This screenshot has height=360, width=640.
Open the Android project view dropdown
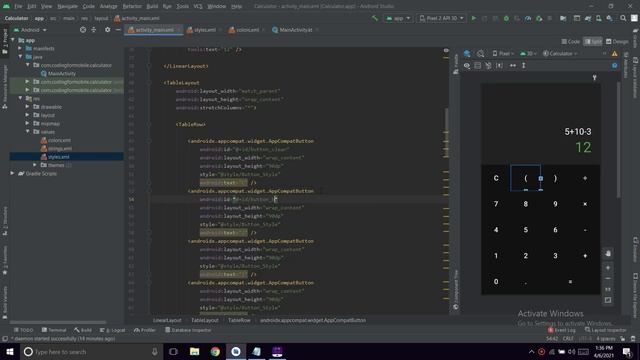click(x=30, y=30)
